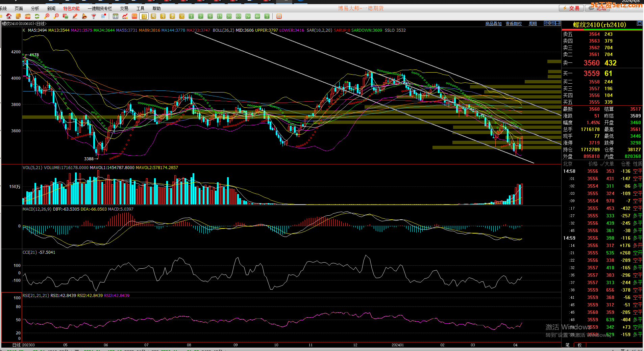Click the zoom out magnifier icon
The image size is (644, 351).
[x=56, y=16]
